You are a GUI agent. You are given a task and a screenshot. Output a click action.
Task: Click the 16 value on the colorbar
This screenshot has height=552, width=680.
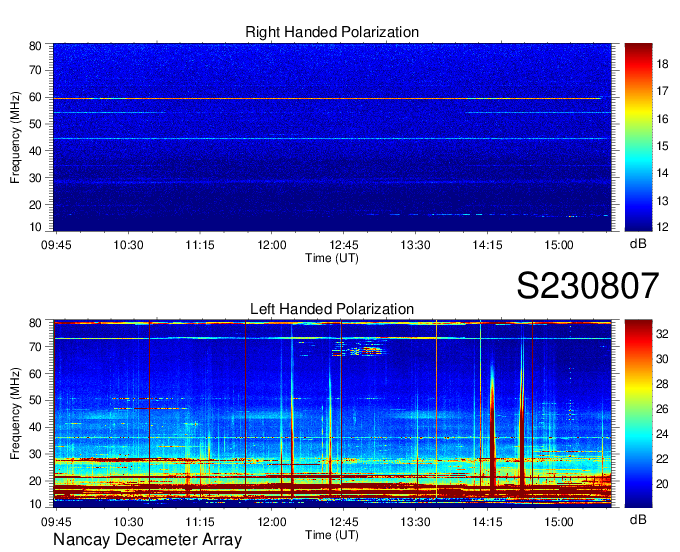(x=662, y=119)
